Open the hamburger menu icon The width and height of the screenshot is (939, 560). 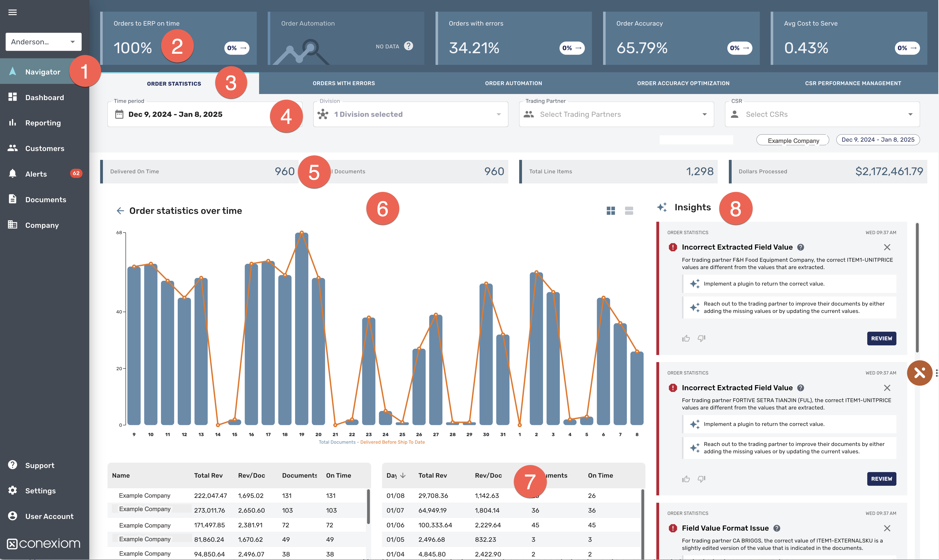point(12,12)
